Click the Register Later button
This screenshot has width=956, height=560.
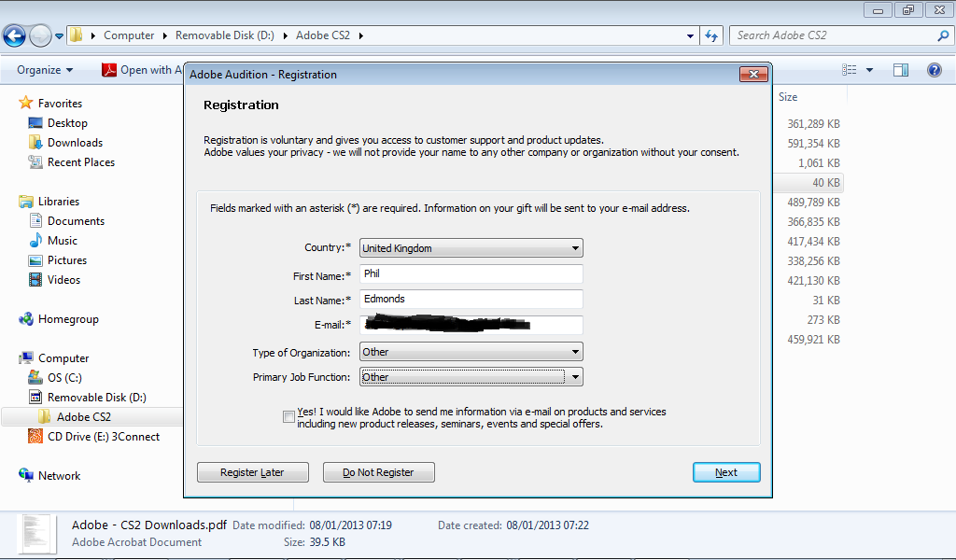click(x=252, y=472)
